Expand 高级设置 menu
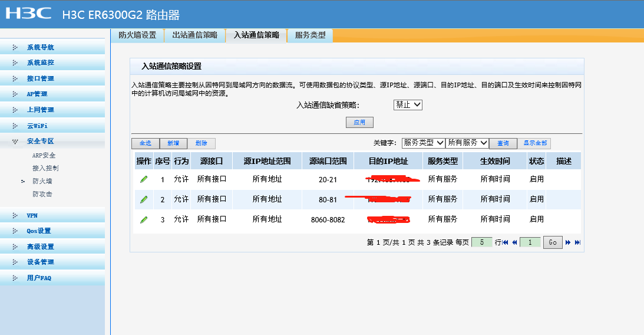 tap(52, 247)
